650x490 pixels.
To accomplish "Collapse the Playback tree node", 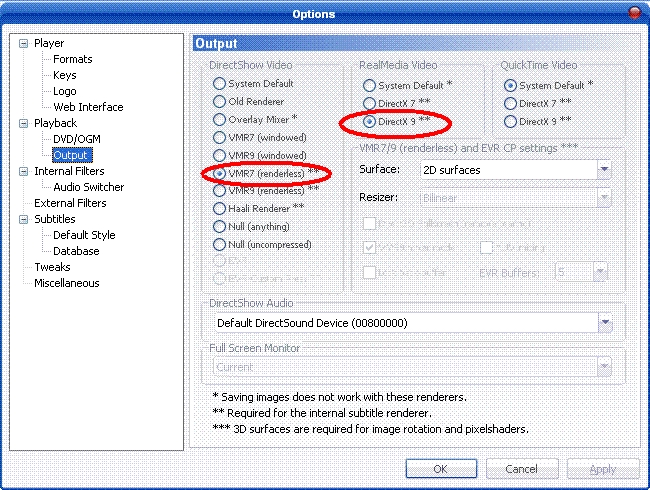I will (24, 123).
